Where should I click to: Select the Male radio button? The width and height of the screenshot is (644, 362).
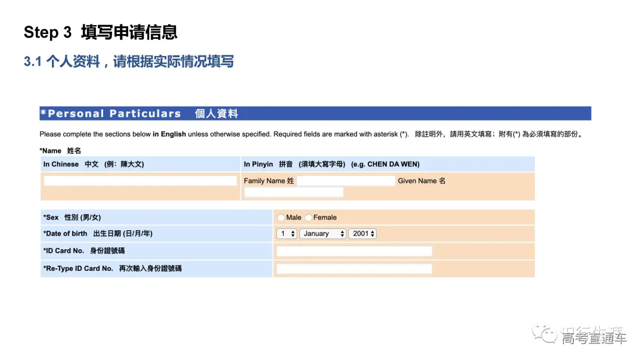click(x=281, y=217)
